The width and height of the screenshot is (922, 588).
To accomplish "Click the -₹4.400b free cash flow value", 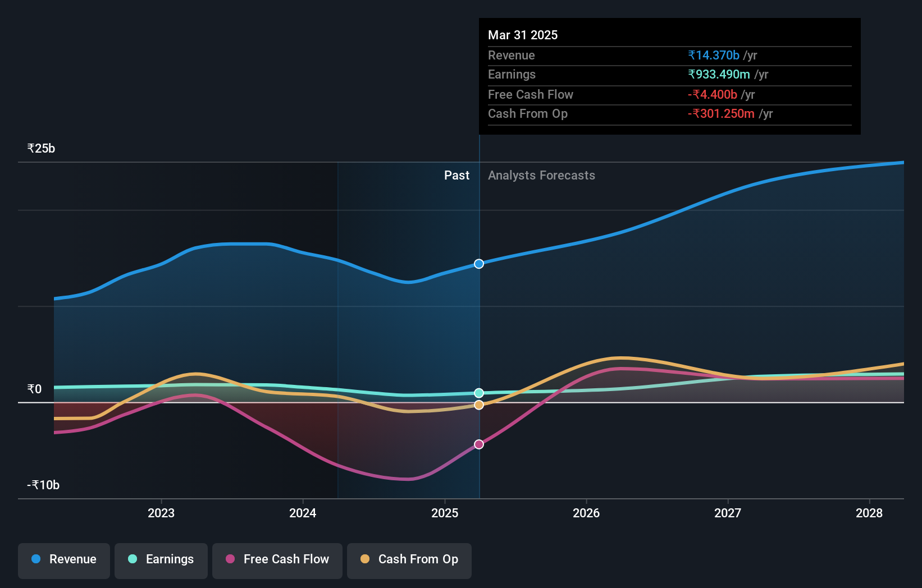I will 713,94.
